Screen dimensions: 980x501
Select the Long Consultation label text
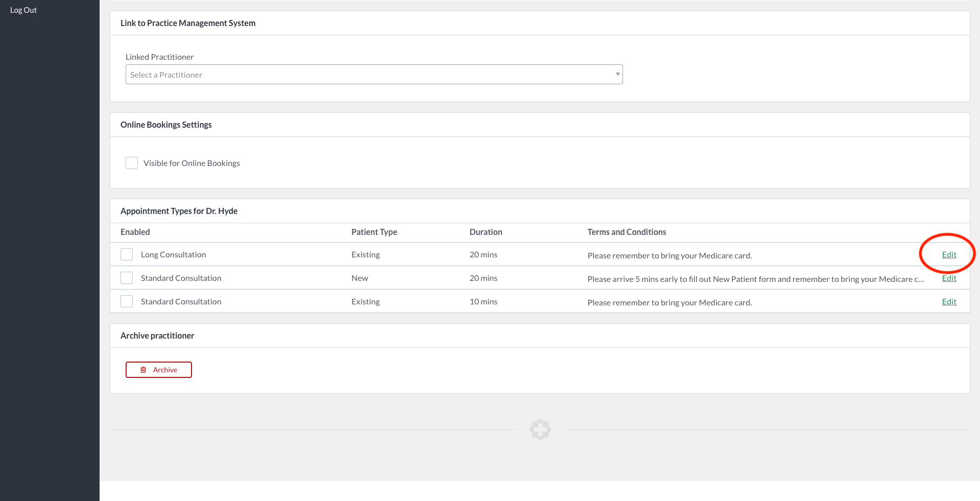(x=174, y=254)
